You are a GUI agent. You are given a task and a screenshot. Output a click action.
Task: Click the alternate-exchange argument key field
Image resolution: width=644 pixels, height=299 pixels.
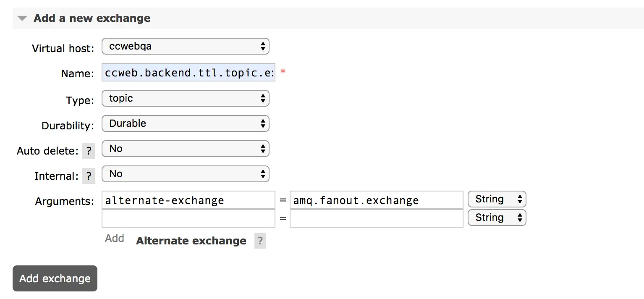pyautogui.click(x=188, y=200)
